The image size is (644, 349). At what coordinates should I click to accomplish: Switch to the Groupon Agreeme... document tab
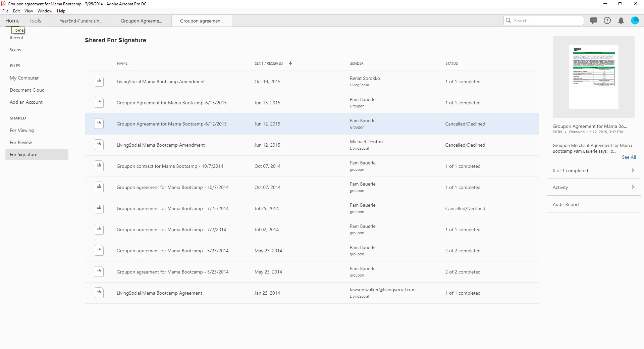142,21
